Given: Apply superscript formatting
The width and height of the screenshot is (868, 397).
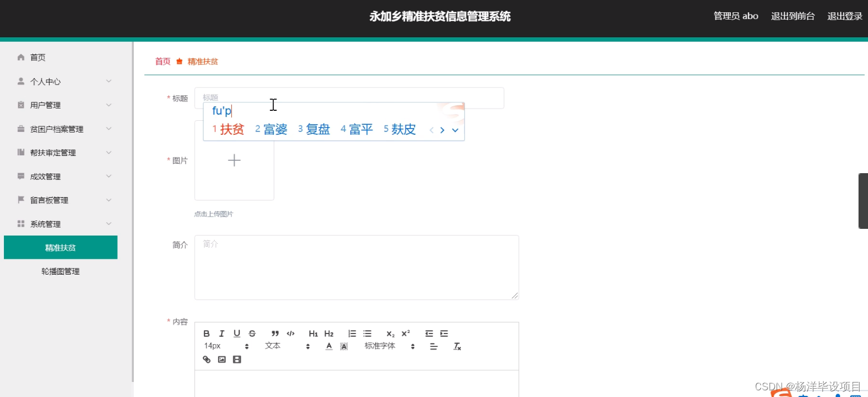Looking at the screenshot, I should click(406, 334).
